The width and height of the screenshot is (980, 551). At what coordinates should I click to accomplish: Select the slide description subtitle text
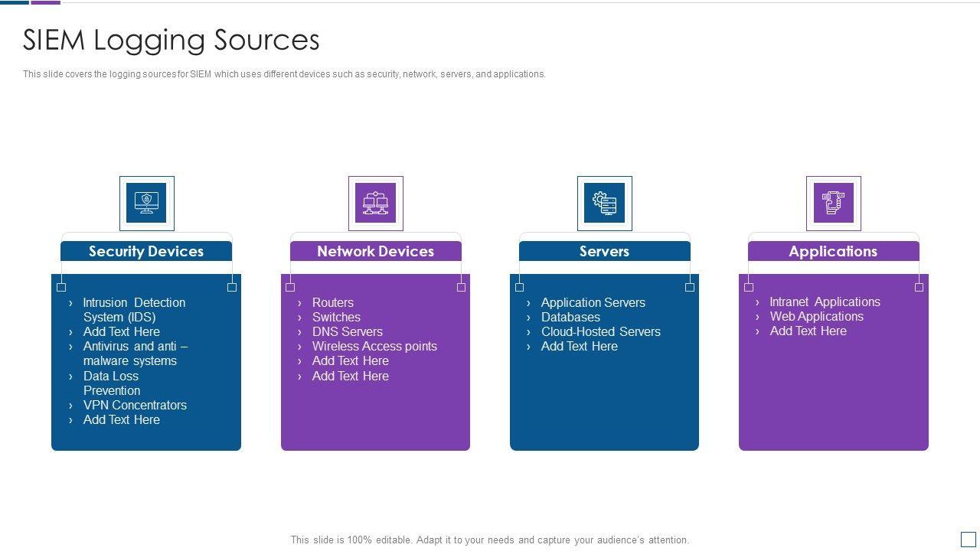point(284,74)
